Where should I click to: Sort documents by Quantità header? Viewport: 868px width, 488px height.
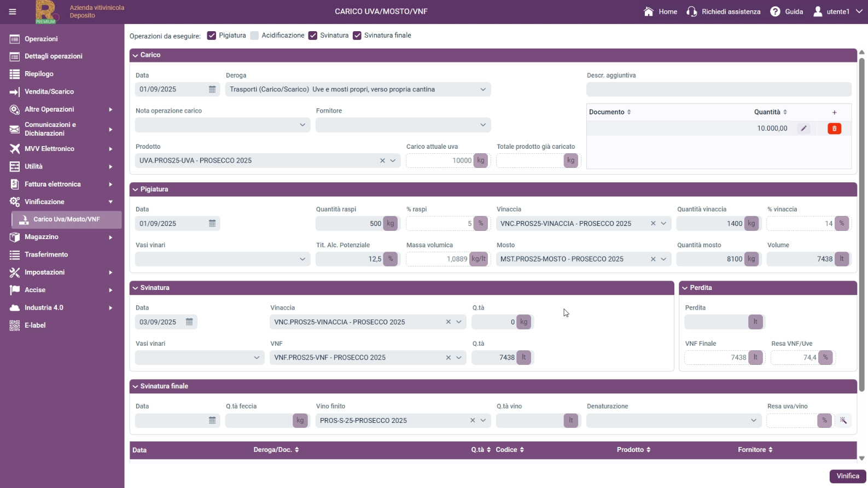coord(771,112)
